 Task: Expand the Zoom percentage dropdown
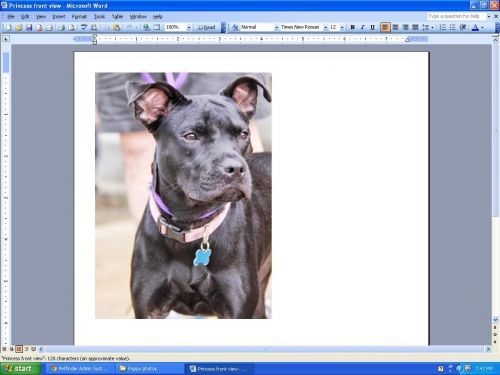coord(189,27)
